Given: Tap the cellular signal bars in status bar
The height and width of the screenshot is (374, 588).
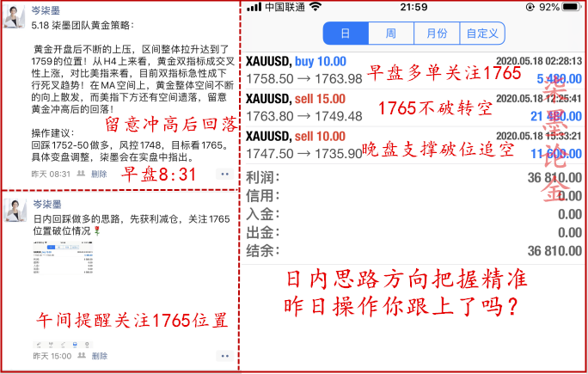Looking at the screenshot, I should tap(254, 7).
